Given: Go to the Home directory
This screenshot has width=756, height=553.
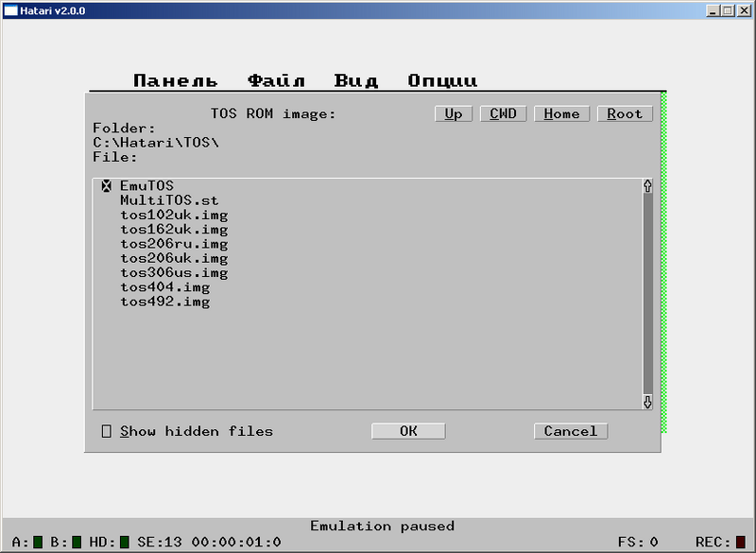Looking at the screenshot, I should (x=561, y=113).
